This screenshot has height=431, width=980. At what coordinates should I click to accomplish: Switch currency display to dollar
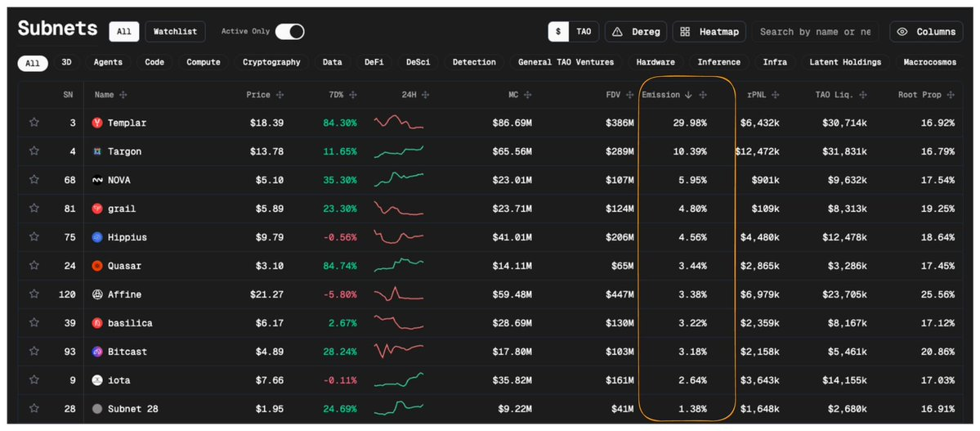coord(558,32)
